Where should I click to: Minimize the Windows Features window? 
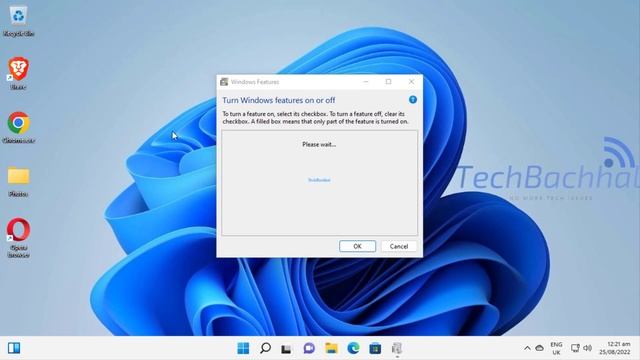point(366,82)
